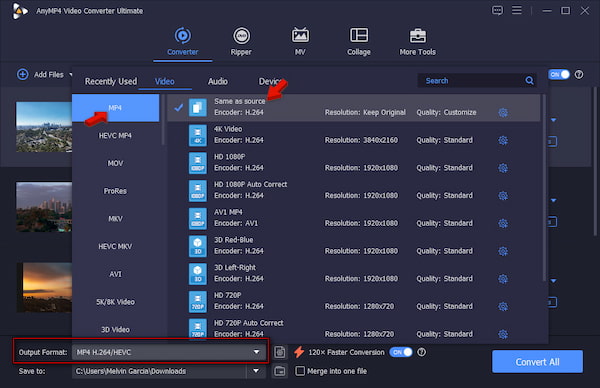Select HEVC MKV format category

pos(115,246)
